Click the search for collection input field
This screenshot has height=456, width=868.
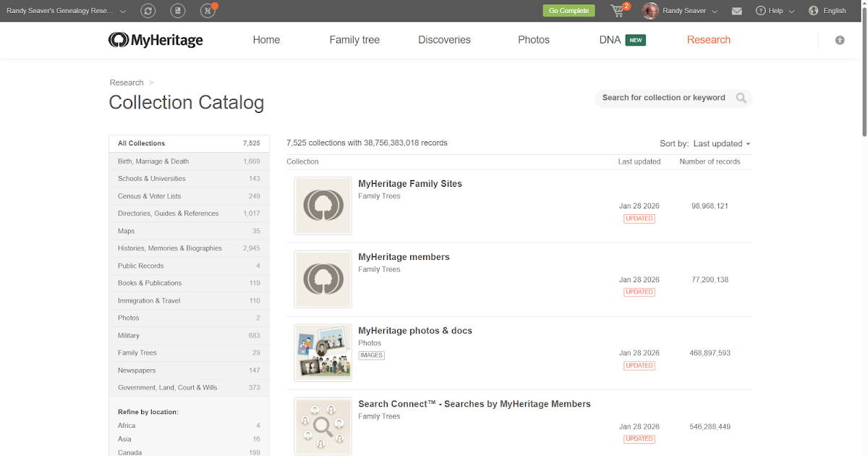tap(664, 98)
